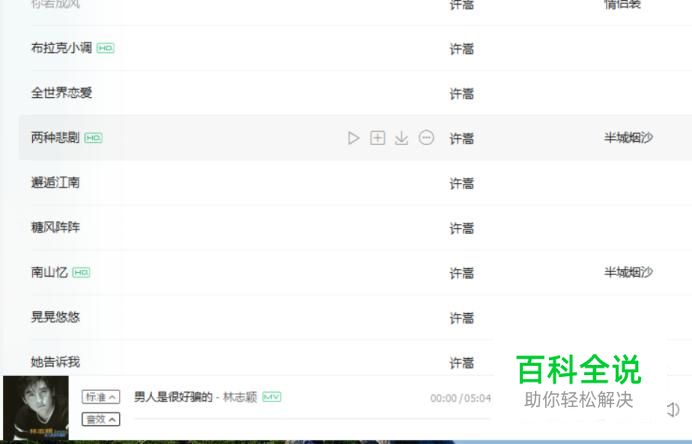Open artist 林志颖 in player bar
The width and height of the screenshot is (692, 444).
(x=240, y=397)
